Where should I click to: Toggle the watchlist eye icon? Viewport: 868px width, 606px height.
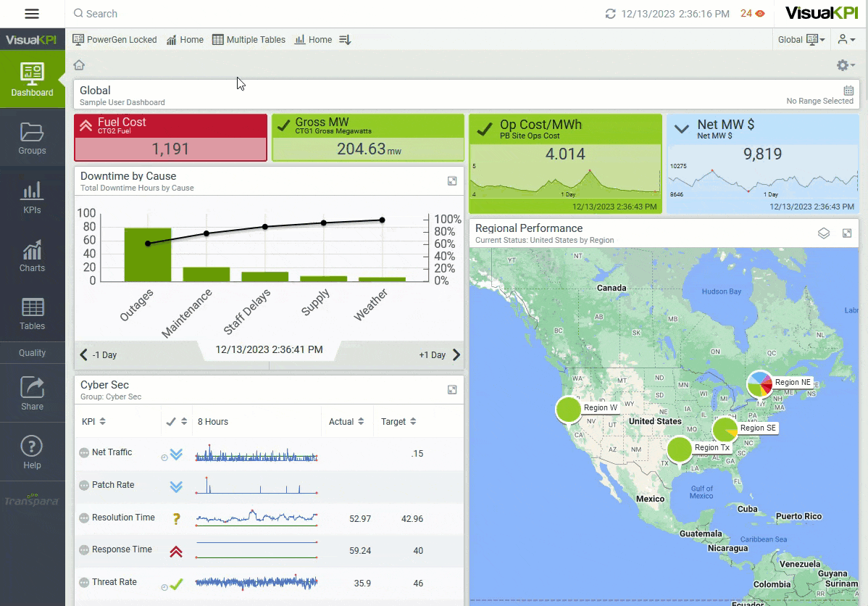760,14
